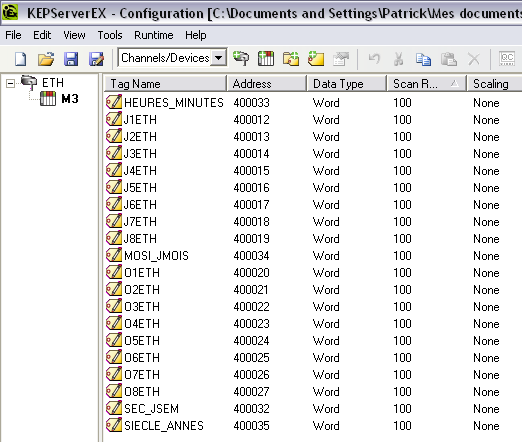
Task: Click address 400033 cell
Action: pos(251,103)
